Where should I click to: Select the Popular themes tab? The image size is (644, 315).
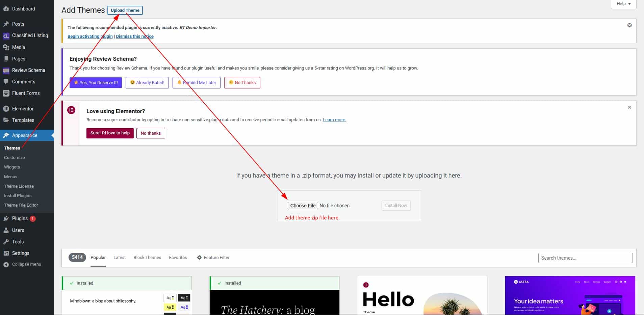[98, 258]
